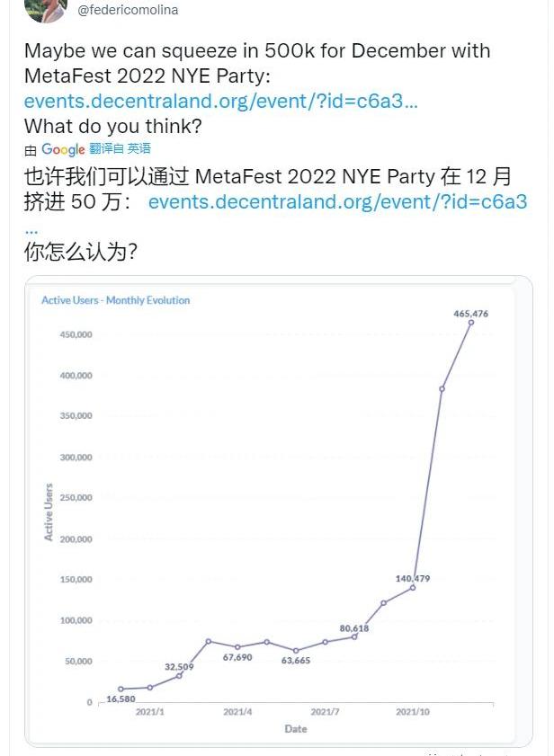554x756 pixels.
Task: Select the 16,580 first data point marker
Action: (121, 689)
